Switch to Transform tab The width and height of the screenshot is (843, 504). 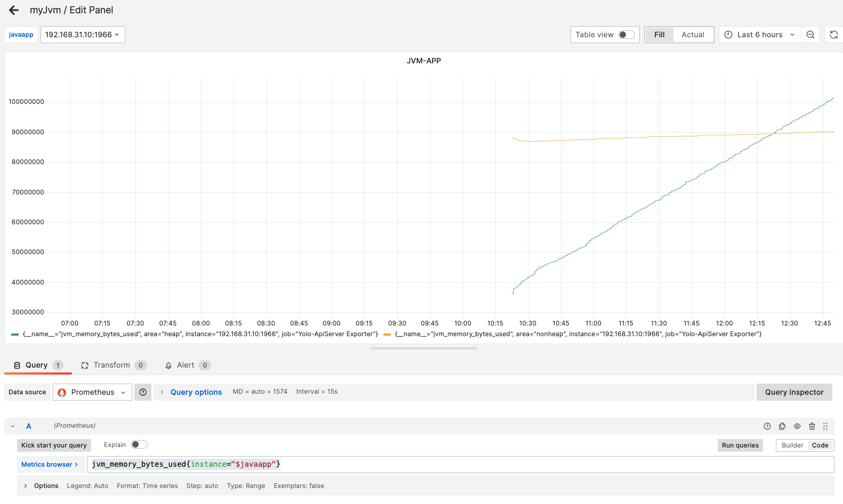point(113,365)
